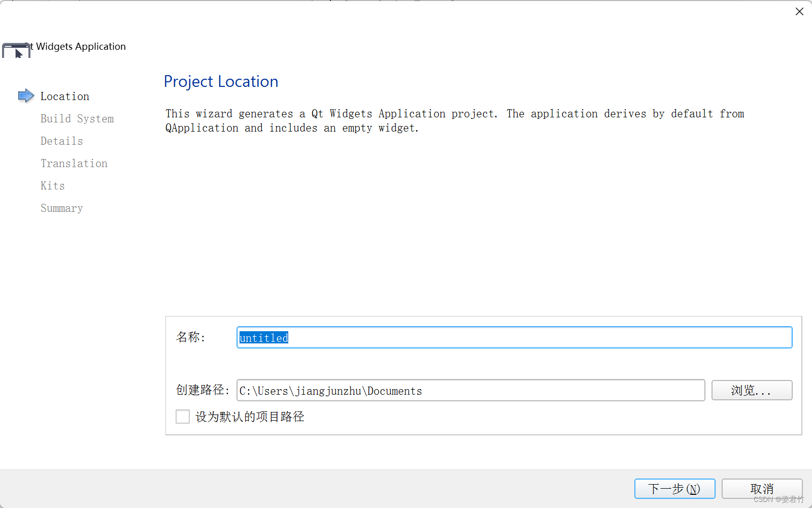Open the Browse (浏览...) folder dialog
Viewport: 812px width, 508px height.
coord(752,390)
